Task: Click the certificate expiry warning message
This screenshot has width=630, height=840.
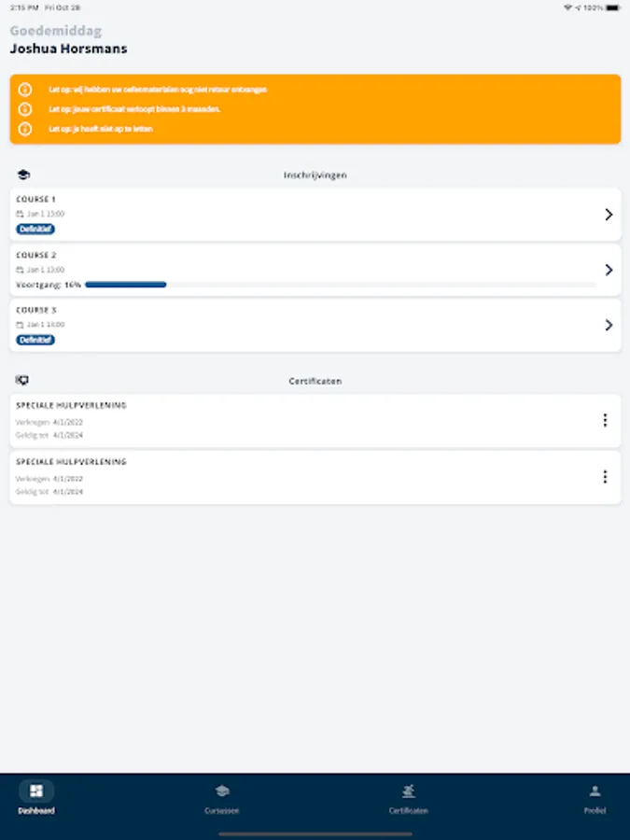Action: pos(134,109)
